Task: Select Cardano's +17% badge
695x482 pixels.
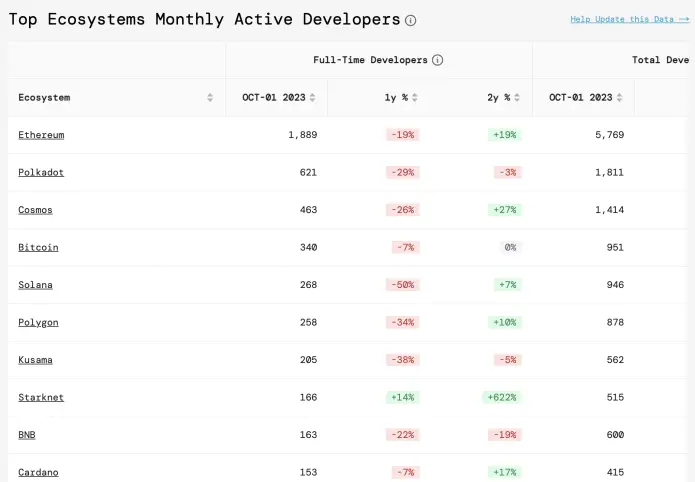Action: [505, 472]
